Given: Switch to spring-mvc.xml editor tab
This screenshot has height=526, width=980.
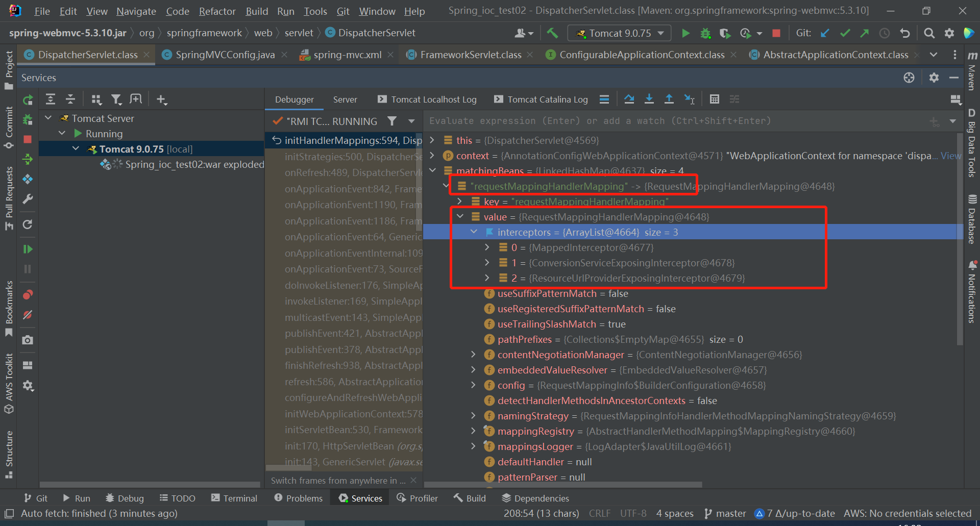Looking at the screenshot, I should tap(347, 55).
